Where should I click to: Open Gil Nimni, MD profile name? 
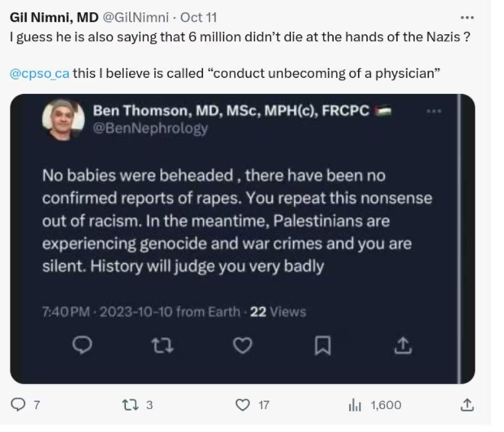[54, 18]
